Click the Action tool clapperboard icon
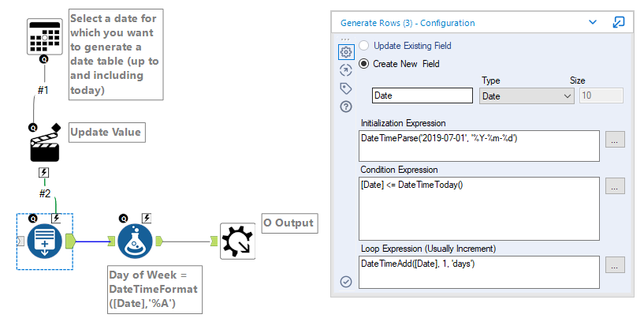Image resolution: width=644 pixels, height=322 pixels. (44, 147)
